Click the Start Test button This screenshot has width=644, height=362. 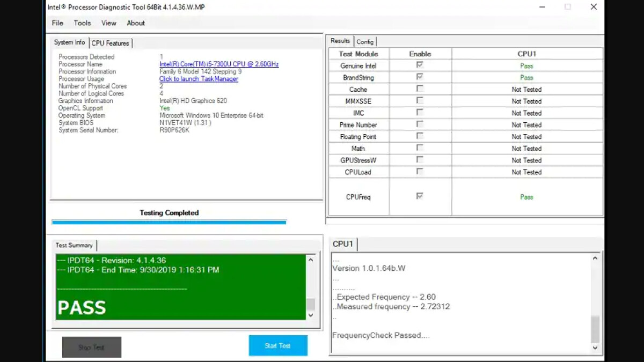pyautogui.click(x=278, y=345)
